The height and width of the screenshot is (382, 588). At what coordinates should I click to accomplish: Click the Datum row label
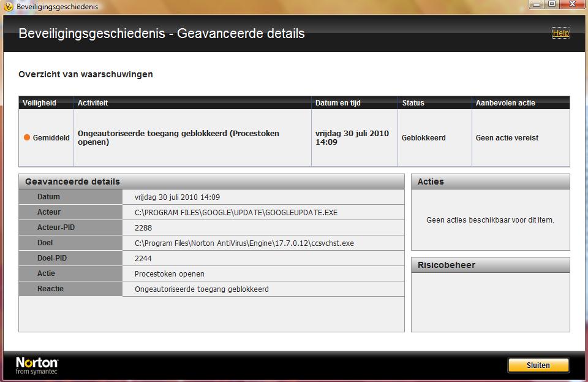70,197
